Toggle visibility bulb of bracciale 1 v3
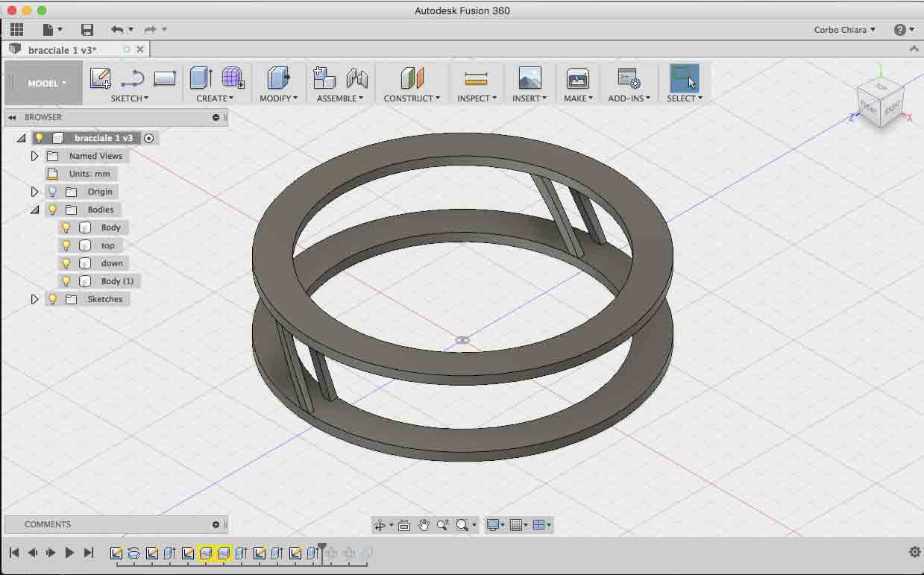The image size is (924, 575). (x=40, y=138)
